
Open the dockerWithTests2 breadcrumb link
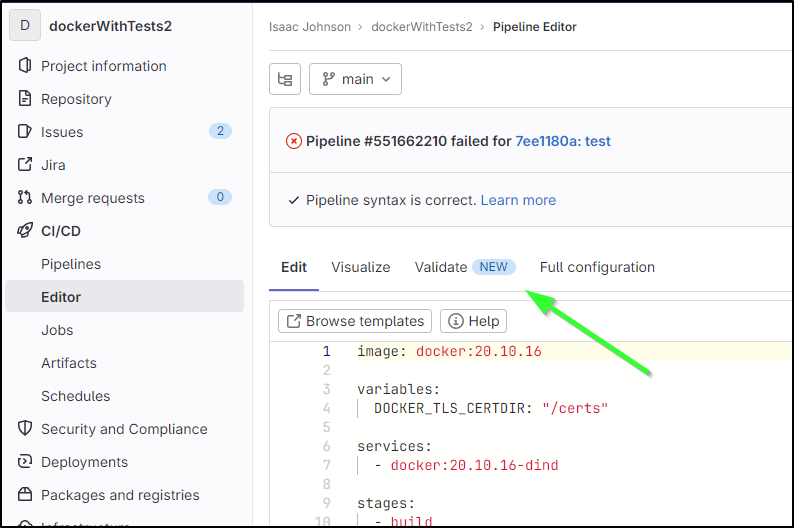pyautogui.click(x=422, y=27)
